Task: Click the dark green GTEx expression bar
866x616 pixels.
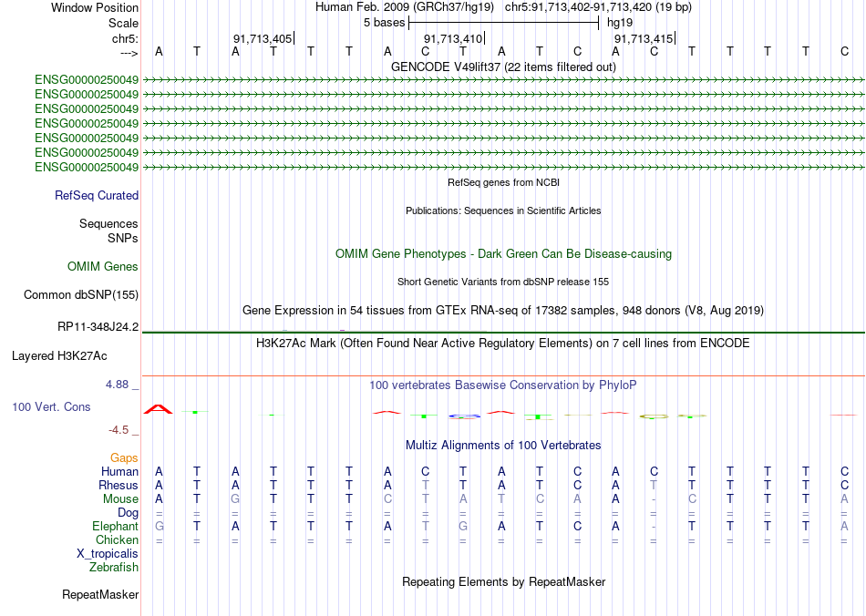Action: pos(503,333)
